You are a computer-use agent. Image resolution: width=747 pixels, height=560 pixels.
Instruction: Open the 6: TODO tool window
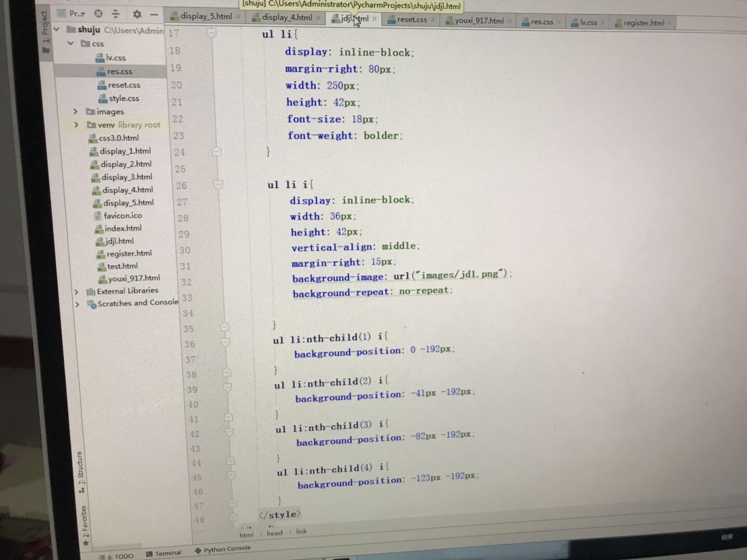click(116, 556)
